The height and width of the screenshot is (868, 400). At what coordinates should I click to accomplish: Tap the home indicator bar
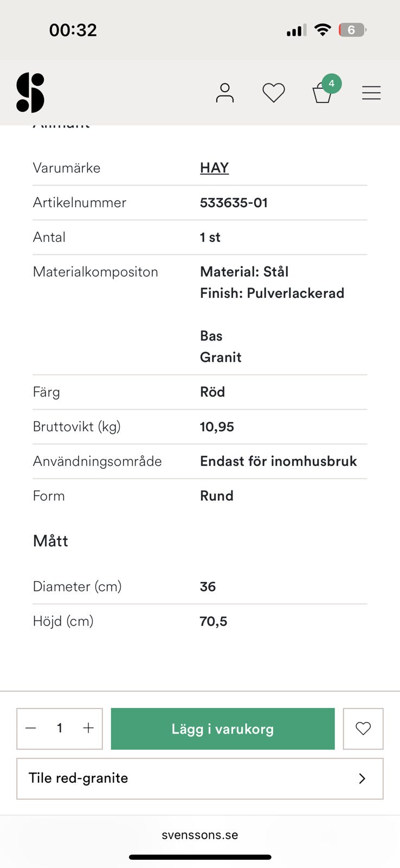(x=199, y=857)
